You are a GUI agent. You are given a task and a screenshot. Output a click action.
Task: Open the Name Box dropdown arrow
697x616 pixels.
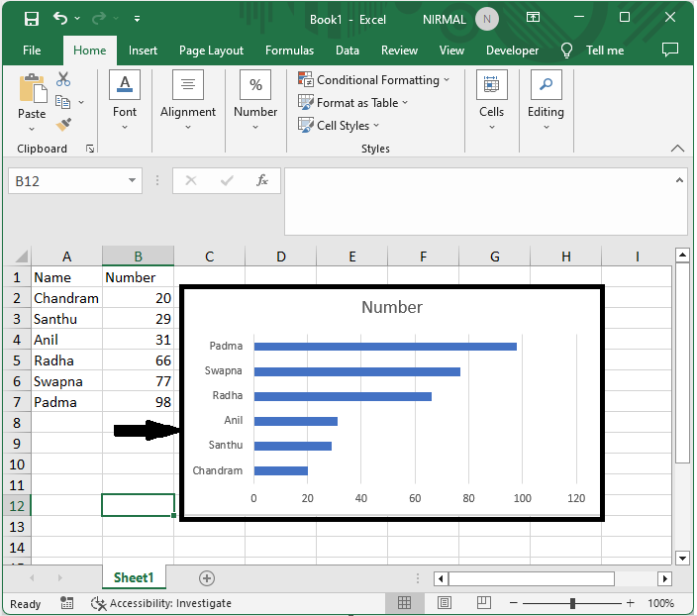134,181
